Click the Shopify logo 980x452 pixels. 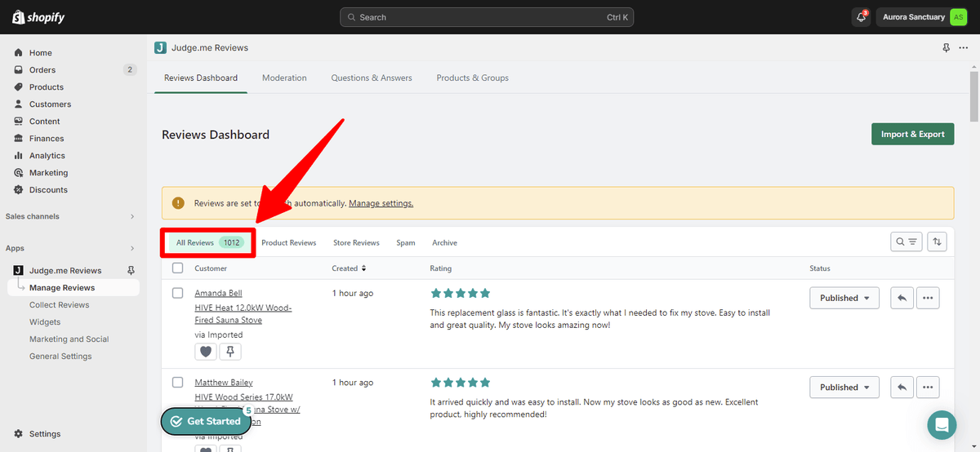[38, 17]
